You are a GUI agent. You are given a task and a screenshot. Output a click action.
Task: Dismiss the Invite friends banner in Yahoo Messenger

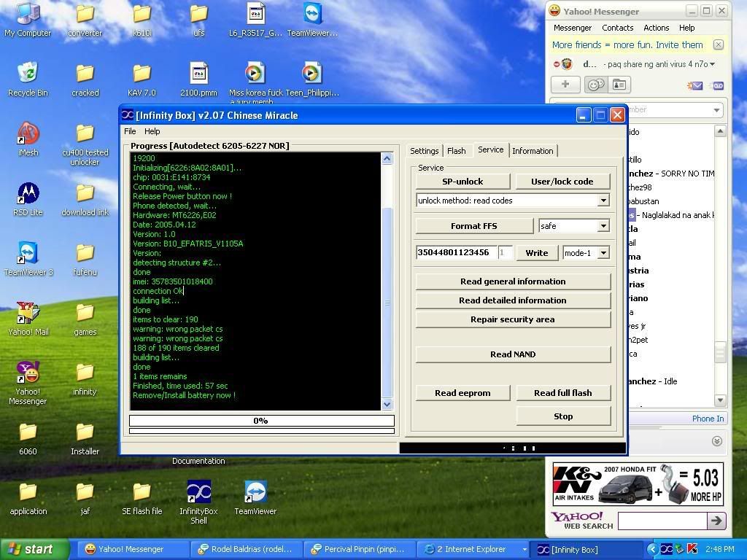tap(718, 44)
